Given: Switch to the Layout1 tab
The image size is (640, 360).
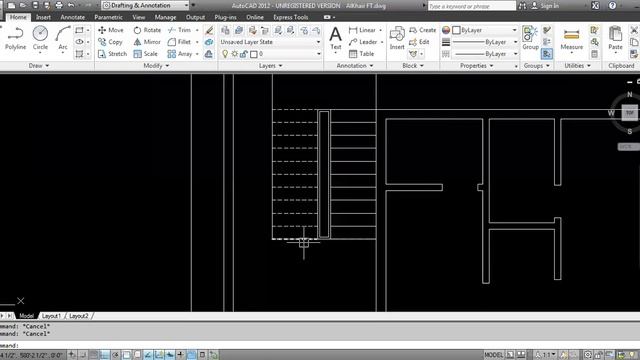Looking at the screenshot, I should pos(51,316).
